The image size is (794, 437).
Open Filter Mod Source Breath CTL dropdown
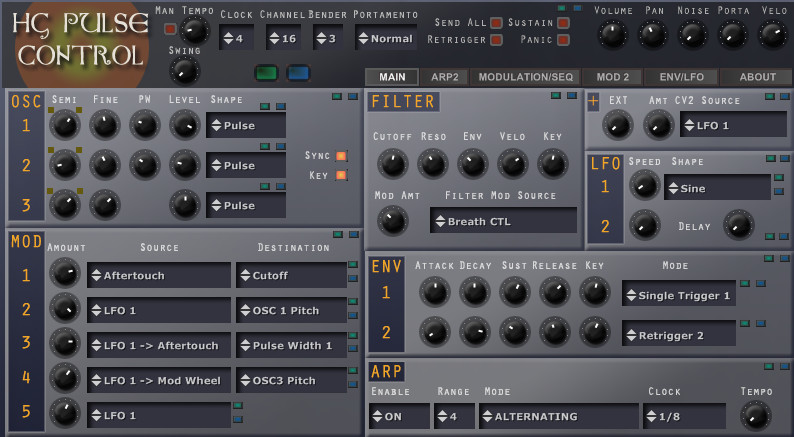503,221
